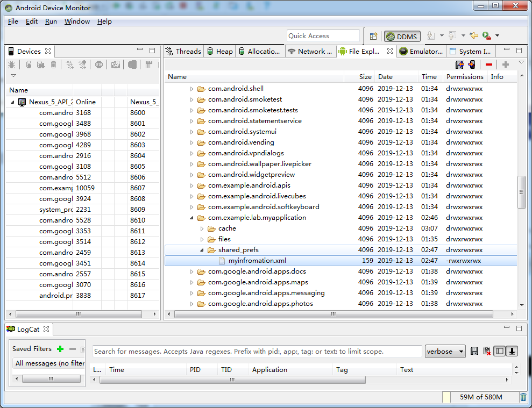
Task: Click the Debug selected process bug icon
Action: (x=11, y=65)
